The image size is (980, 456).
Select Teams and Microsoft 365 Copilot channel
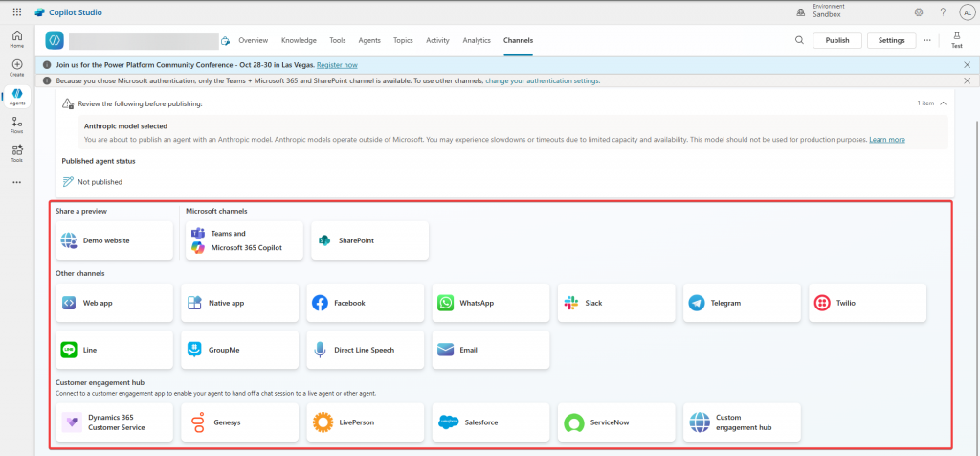[x=244, y=240]
